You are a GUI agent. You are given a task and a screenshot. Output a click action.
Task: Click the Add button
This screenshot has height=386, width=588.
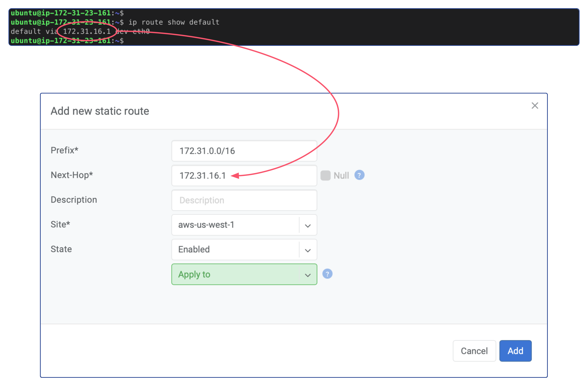coord(515,351)
